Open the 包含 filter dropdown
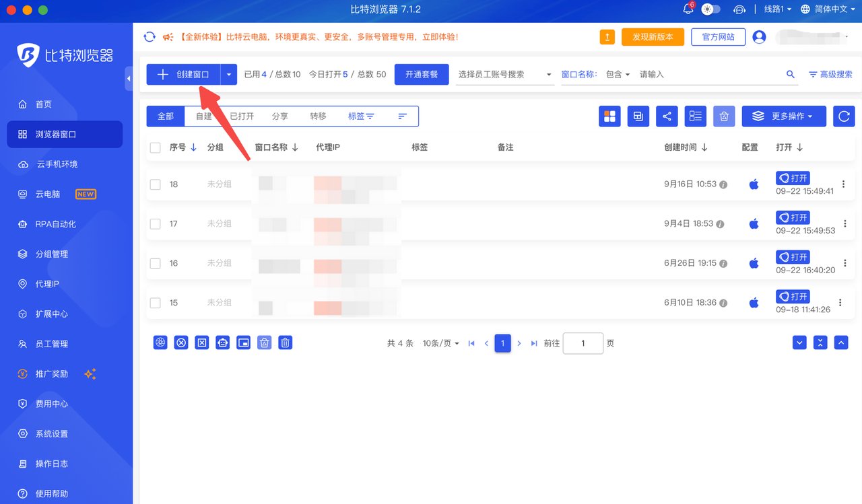The image size is (862, 504). click(618, 75)
